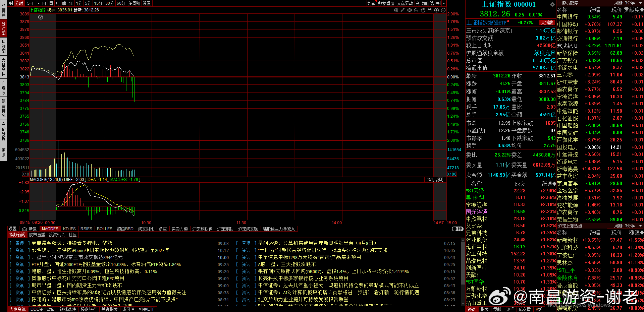
Task: Select the 大盘资料 sidebar tab
Action: [3, 67]
